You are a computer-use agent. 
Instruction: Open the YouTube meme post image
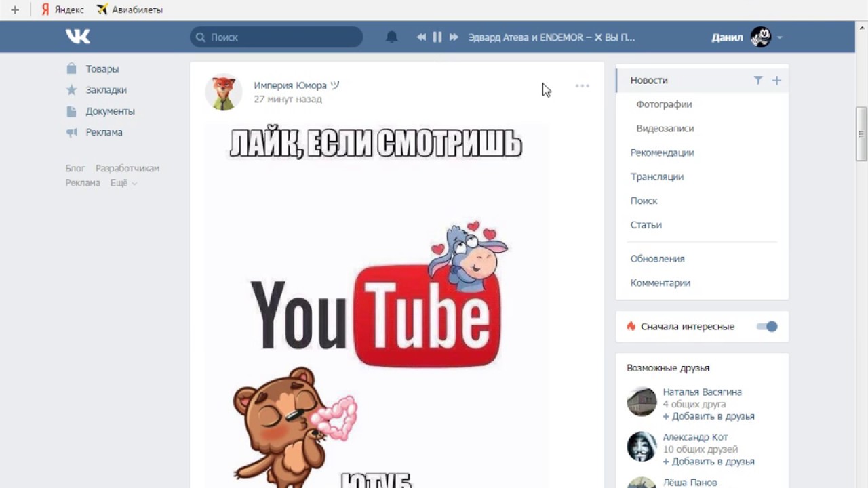coord(377,305)
